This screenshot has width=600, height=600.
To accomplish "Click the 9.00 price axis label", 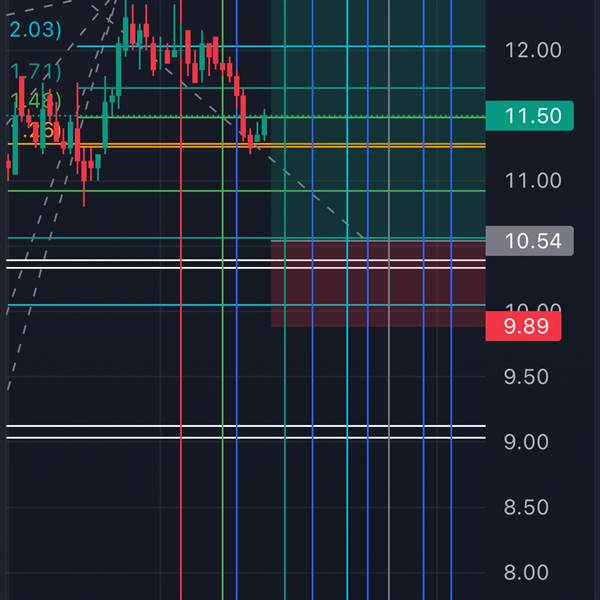I will point(526,442).
